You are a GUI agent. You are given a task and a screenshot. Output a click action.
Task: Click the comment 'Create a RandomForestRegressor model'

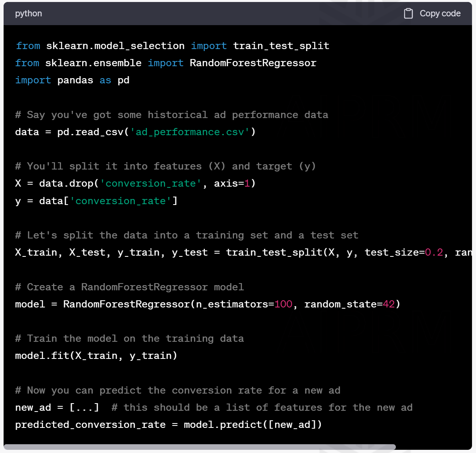(129, 287)
